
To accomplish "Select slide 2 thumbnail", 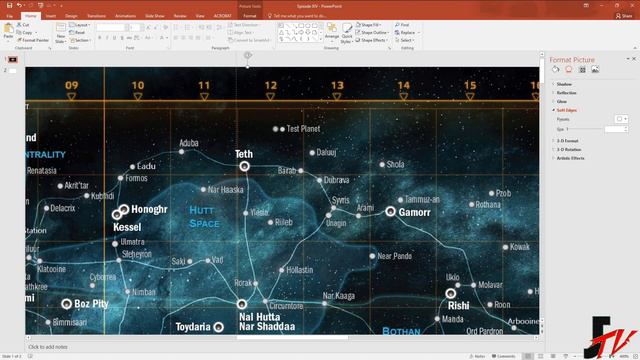I will pos(13,71).
